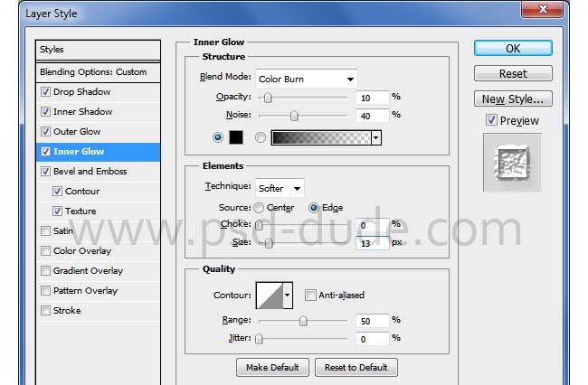Open the gradient picker dropdown arrow
Screen dimensions: 588x385
point(375,137)
